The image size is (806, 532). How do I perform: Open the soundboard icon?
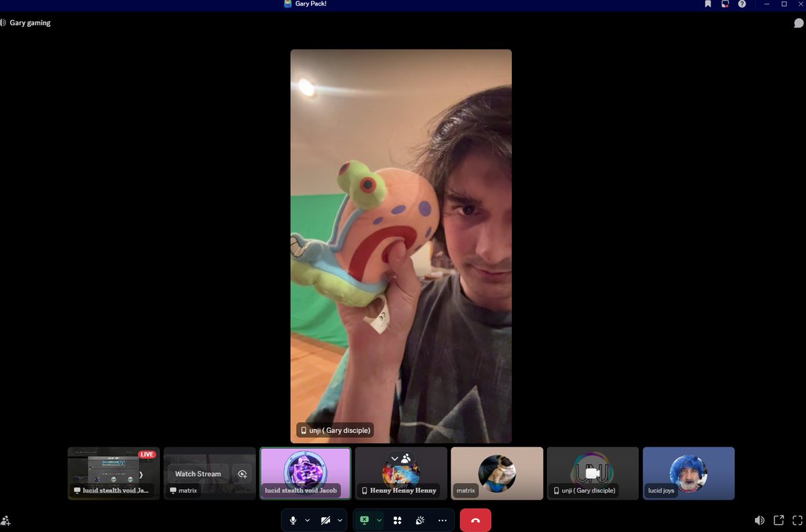420,520
